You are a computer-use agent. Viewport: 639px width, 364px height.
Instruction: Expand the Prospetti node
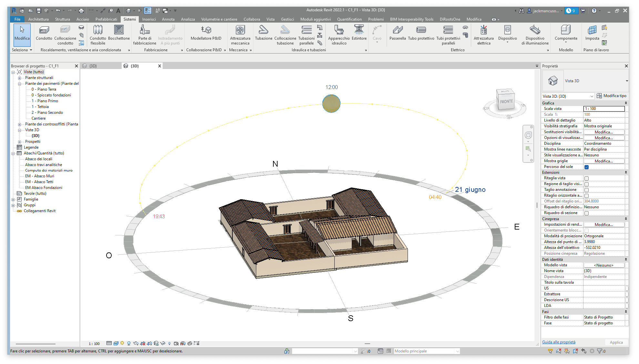coord(19,142)
